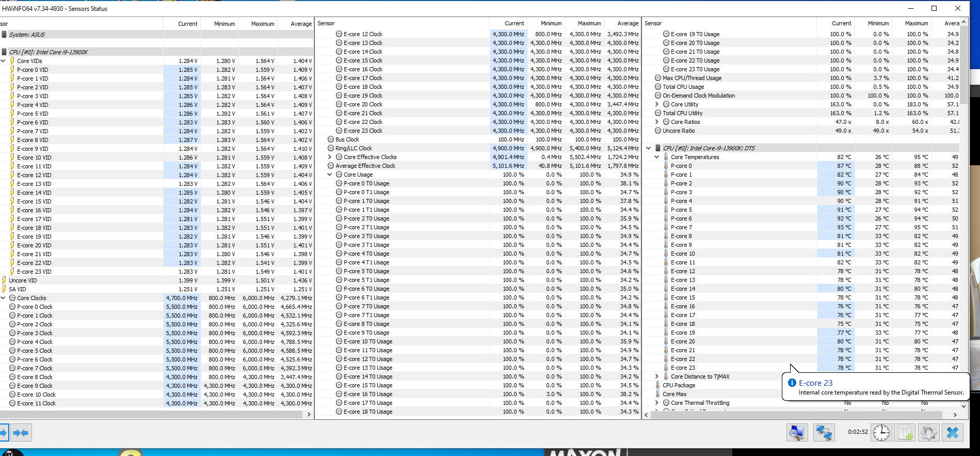
Task: Reset the elapsed time clock
Action: 881,432
